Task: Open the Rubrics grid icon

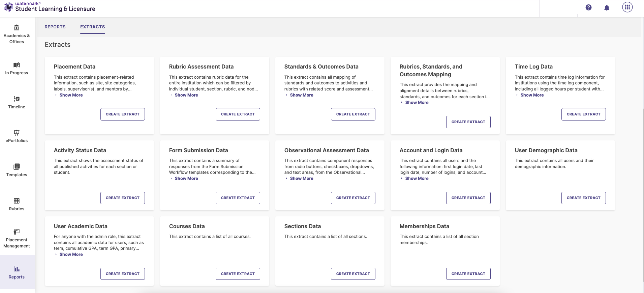Action: tap(17, 201)
